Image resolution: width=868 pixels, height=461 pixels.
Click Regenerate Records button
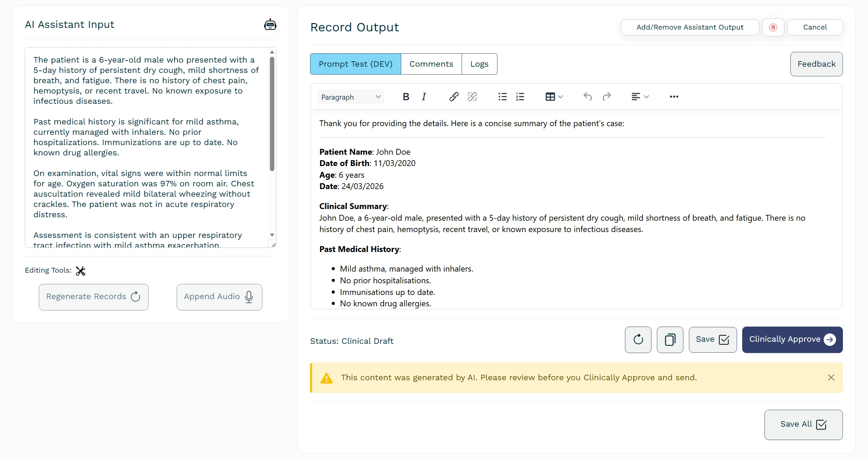click(x=94, y=297)
